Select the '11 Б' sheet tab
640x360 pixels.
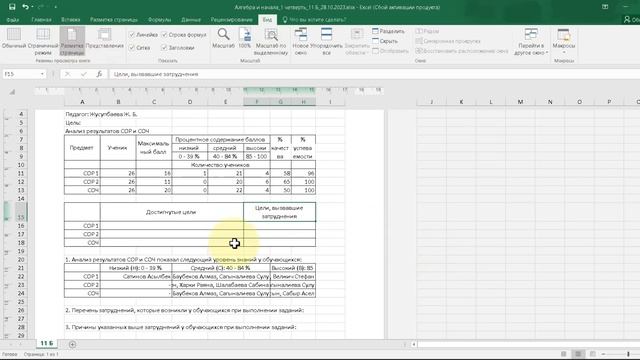pos(47,343)
